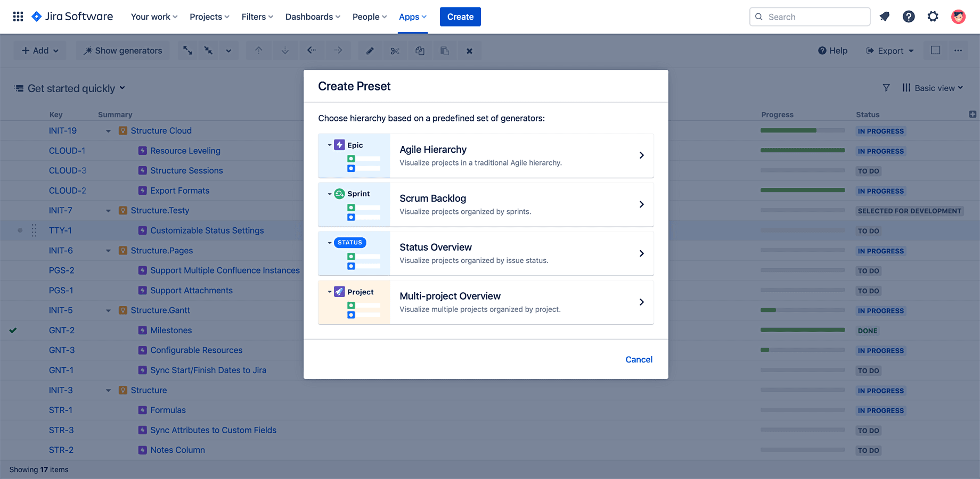
Task: Choose the Agile Hierarchy preset
Action: [x=486, y=155]
